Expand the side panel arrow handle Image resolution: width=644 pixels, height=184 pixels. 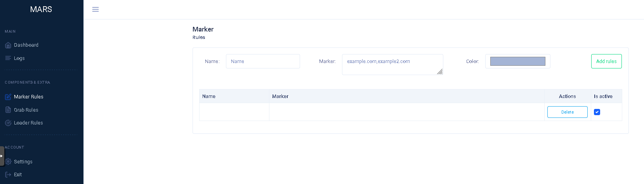2,156
